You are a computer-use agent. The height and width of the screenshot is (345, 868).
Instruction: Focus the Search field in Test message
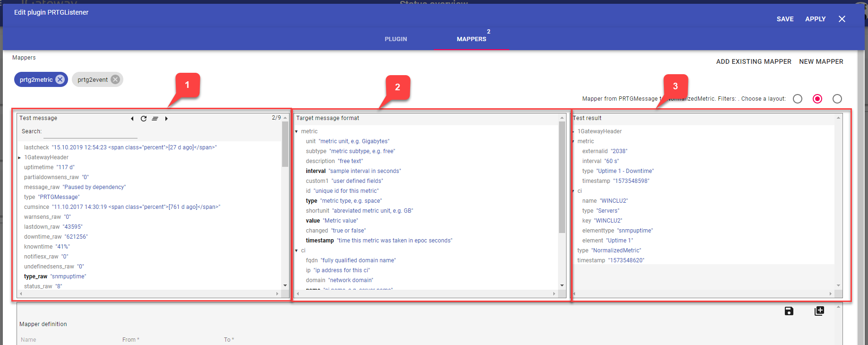coord(90,132)
